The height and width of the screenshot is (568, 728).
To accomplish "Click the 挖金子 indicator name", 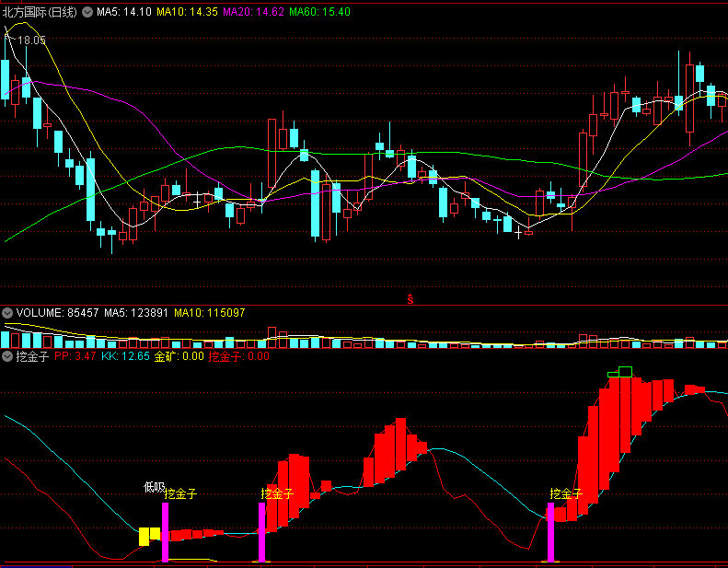I will click(32, 356).
